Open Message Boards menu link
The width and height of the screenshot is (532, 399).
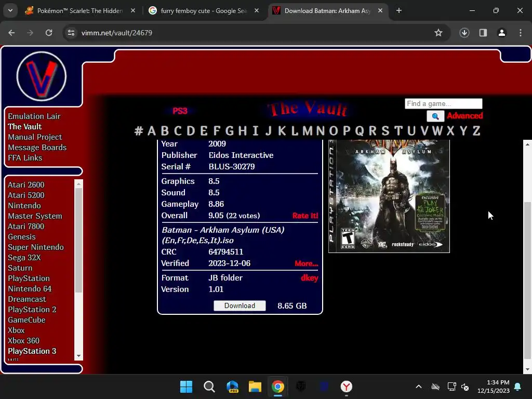[x=37, y=148]
